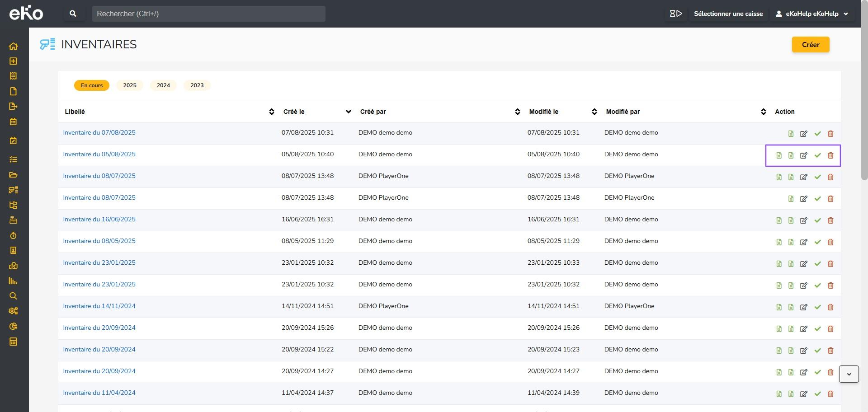
Task: Delete the Inventaire du 16/06/2025 entry
Action: pyautogui.click(x=830, y=220)
